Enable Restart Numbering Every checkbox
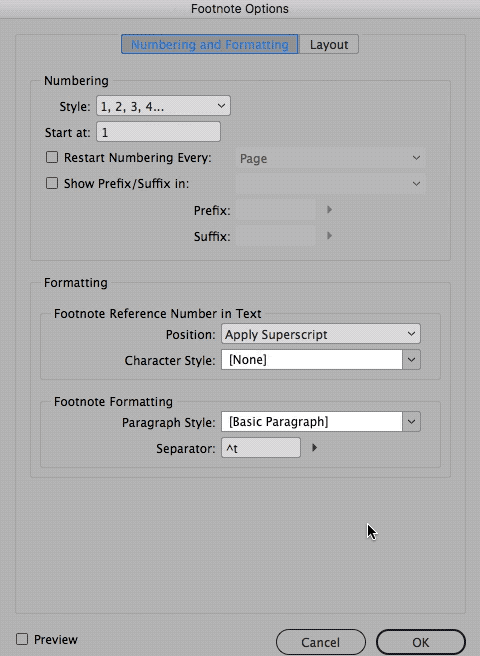Image resolution: width=480 pixels, height=656 pixels. coord(52,157)
